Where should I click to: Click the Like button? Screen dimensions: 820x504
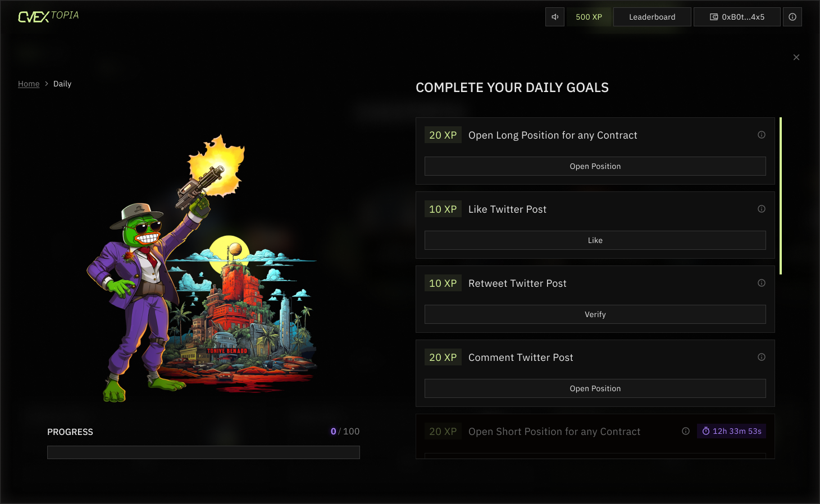click(x=595, y=240)
